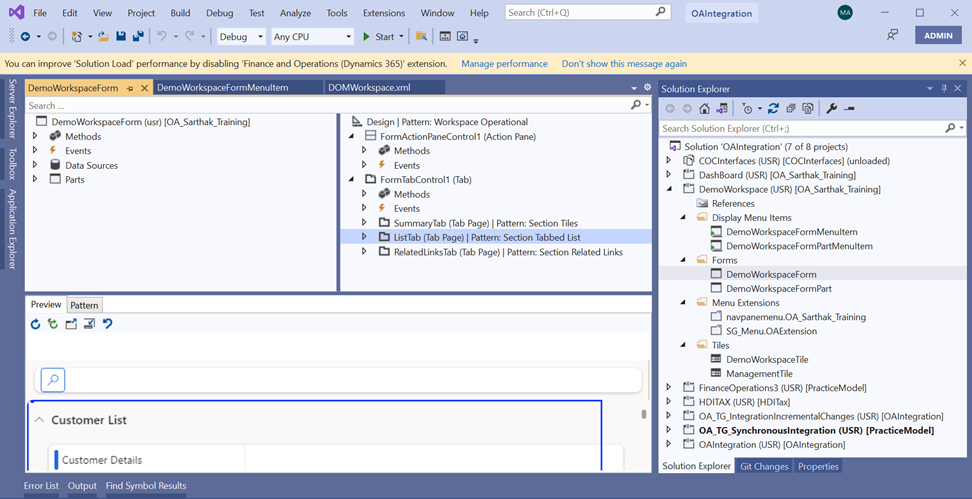Screen dimensions: 972x499
Task: Click the Pending Changes Filter clock icon
Action: point(748,108)
